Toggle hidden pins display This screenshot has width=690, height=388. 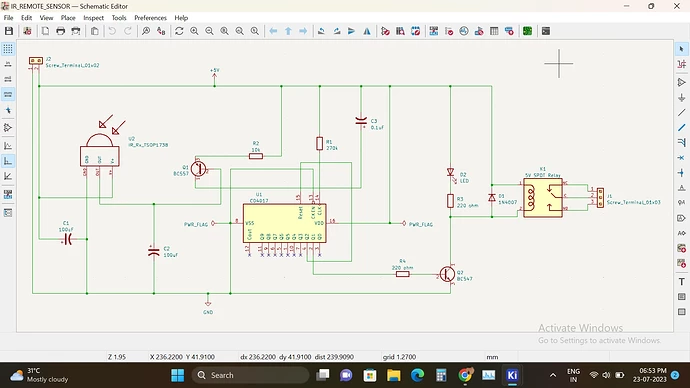[x=8, y=128]
